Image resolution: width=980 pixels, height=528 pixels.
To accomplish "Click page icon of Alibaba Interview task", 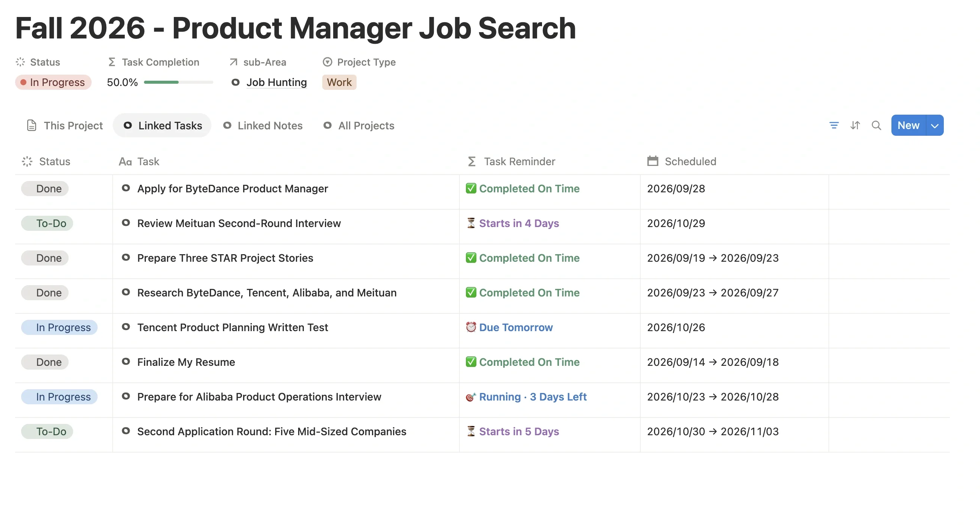I will point(126,396).
